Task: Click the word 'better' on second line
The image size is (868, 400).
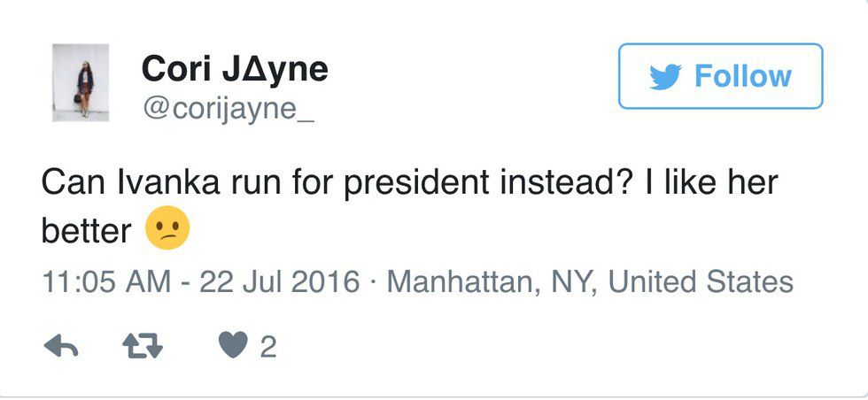Action: [86, 232]
